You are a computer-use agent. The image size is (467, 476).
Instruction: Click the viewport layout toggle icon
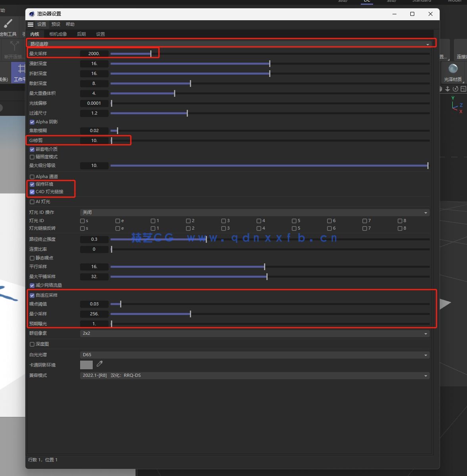[463, 89]
